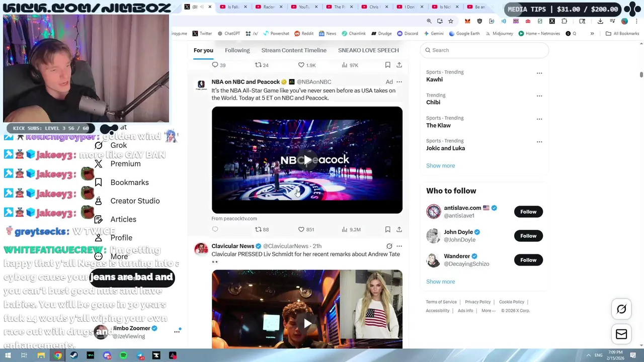644x362 pixels.
Task: Show more accounts to follow
Action: point(440,282)
